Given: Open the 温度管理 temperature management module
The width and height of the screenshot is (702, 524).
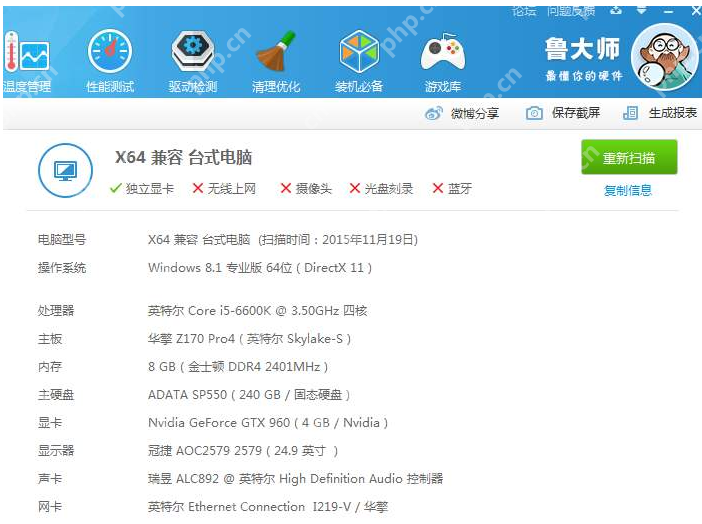Looking at the screenshot, I should (26, 62).
